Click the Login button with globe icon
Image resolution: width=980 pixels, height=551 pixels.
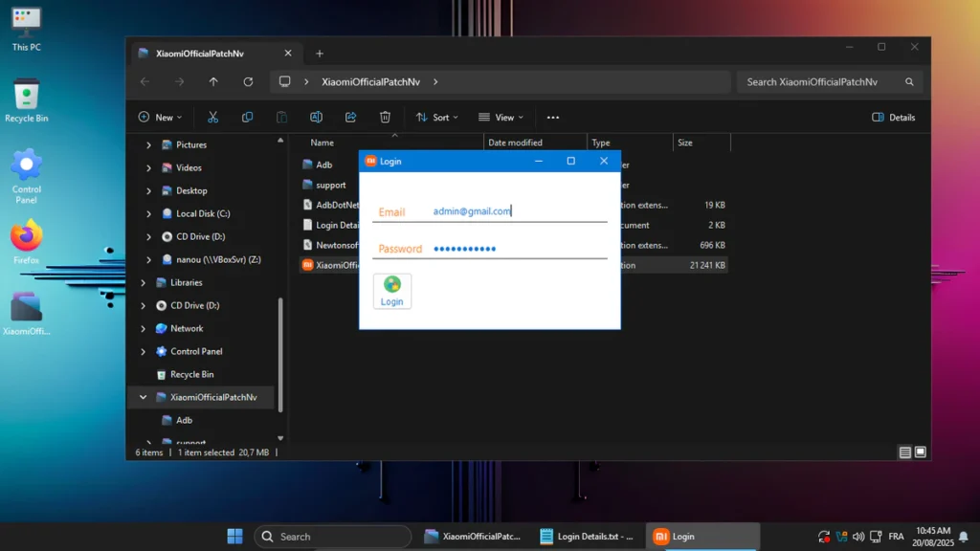pyautogui.click(x=391, y=291)
